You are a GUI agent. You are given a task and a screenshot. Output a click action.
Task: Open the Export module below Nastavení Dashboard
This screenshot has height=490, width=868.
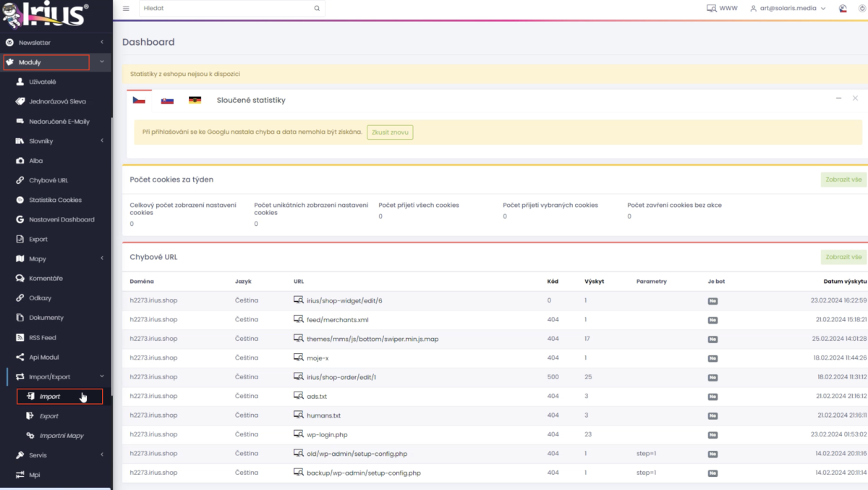tap(38, 239)
